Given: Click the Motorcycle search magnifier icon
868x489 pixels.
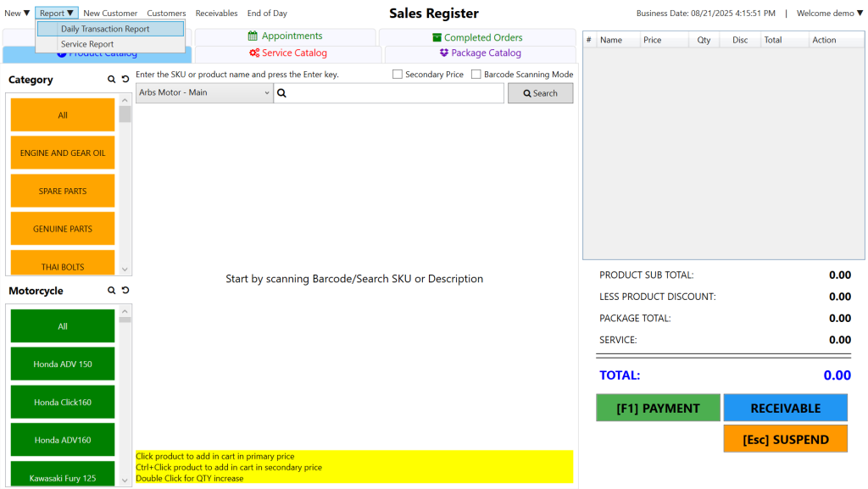Looking at the screenshot, I should tap(111, 291).
